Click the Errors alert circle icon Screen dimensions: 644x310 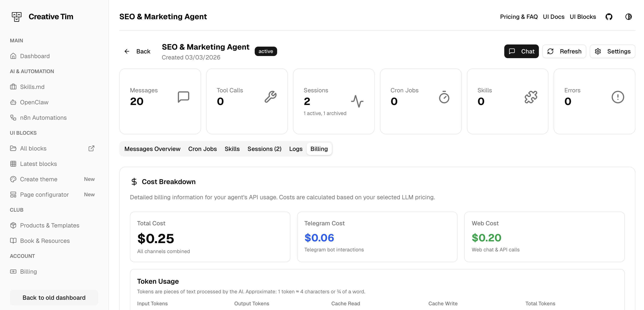click(x=618, y=97)
